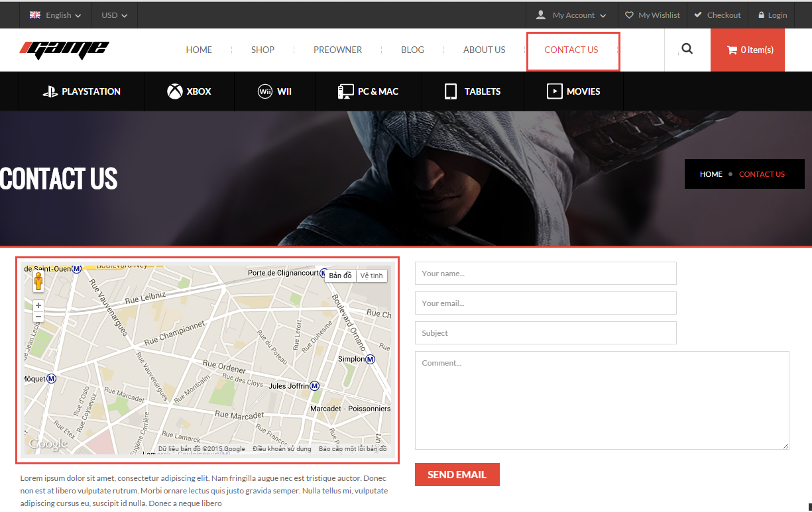
Task: Click the Marcadet - Poissonniers label
Action: tap(351, 409)
